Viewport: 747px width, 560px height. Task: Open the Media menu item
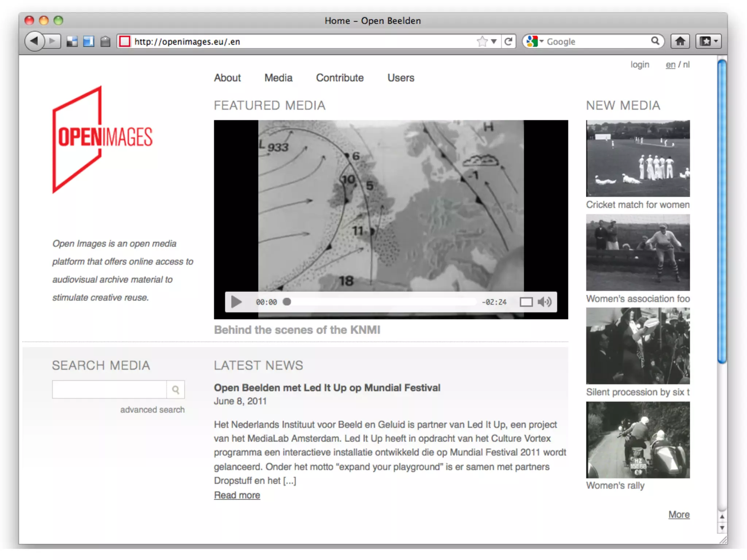pyautogui.click(x=278, y=78)
